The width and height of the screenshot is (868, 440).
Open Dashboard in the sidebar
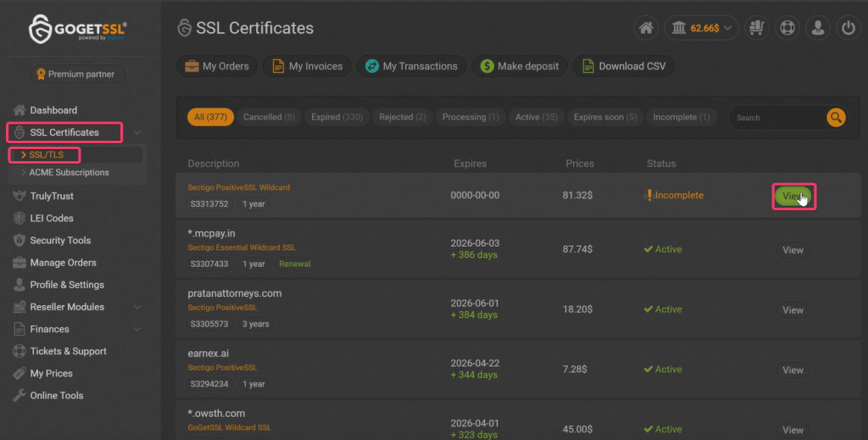pos(53,110)
